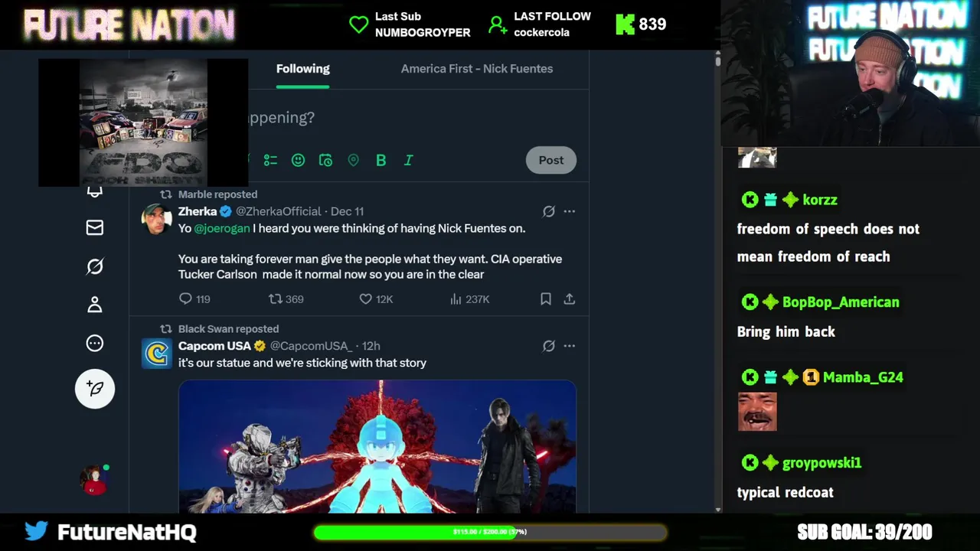Insert emoji in the post composer
980x551 pixels.
298,160
